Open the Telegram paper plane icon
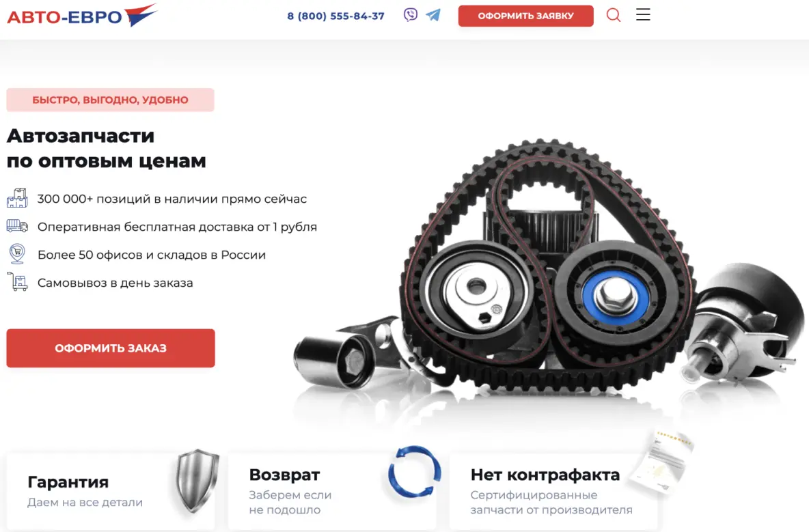Image resolution: width=809 pixels, height=532 pixels. (x=433, y=15)
